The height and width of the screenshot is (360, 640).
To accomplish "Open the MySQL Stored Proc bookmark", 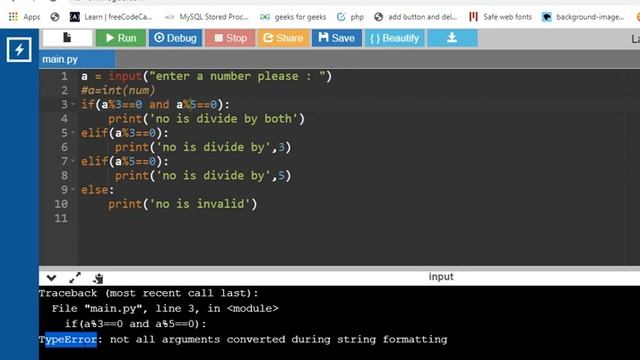I will coord(207,17).
